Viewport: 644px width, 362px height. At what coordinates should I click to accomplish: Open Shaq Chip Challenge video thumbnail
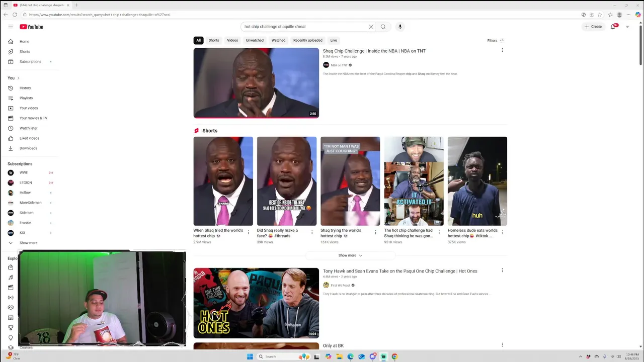(256, 83)
